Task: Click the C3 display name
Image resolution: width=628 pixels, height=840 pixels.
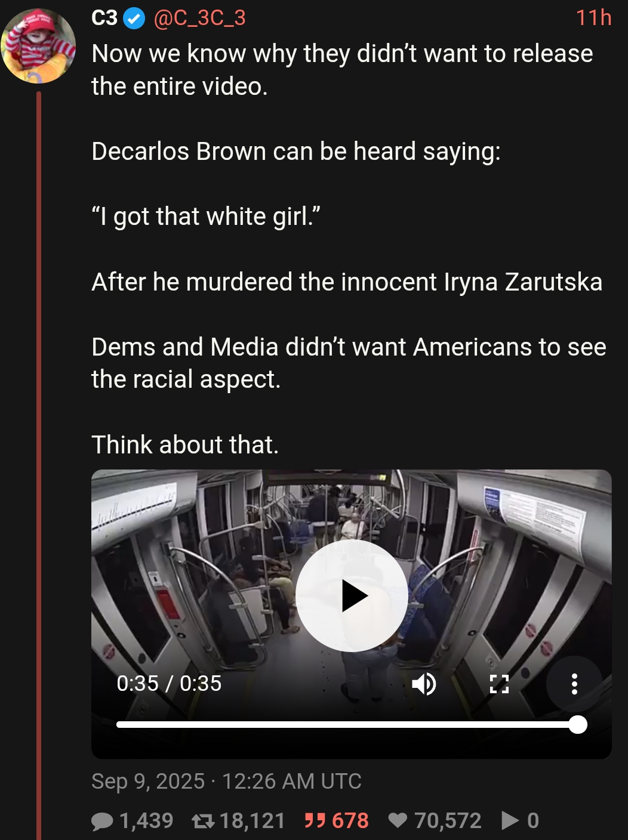Action: pos(104,18)
